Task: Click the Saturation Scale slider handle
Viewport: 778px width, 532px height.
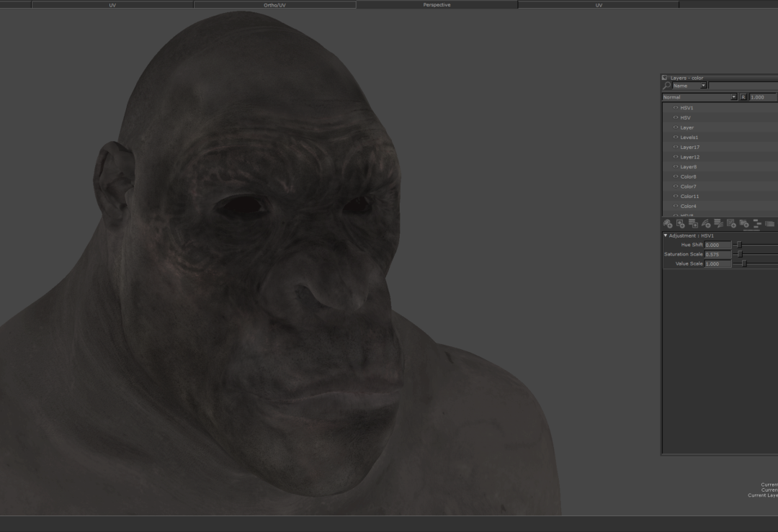Action: click(x=741, y=254)
